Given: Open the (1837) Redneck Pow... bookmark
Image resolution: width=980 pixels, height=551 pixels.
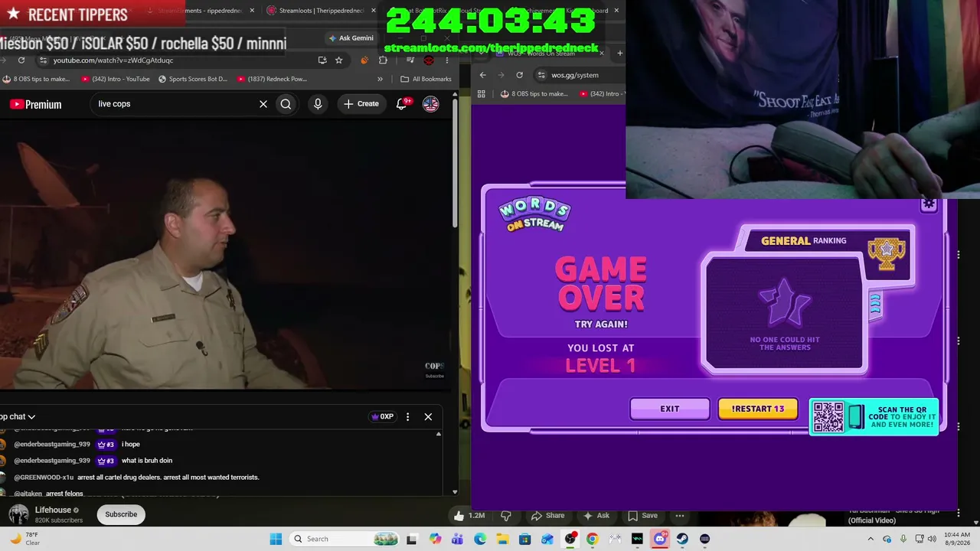Looking at the screenshot, I should pyautogui.click(x=273, y=79).
